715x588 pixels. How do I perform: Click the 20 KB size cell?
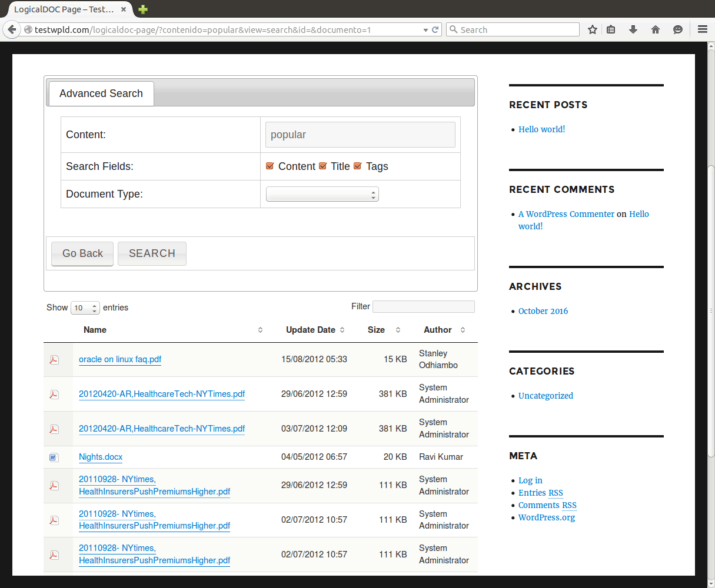395,457
